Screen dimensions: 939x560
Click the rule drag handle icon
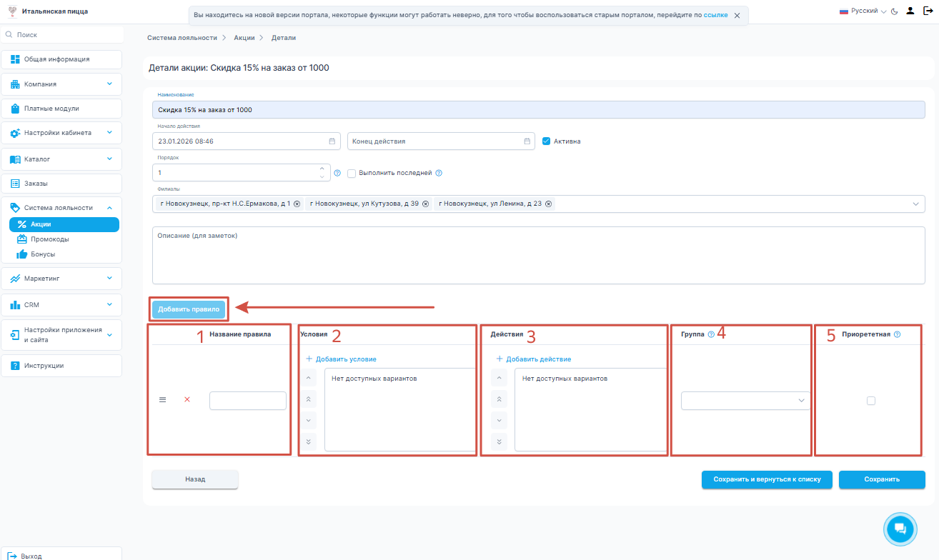pos(162,400)
